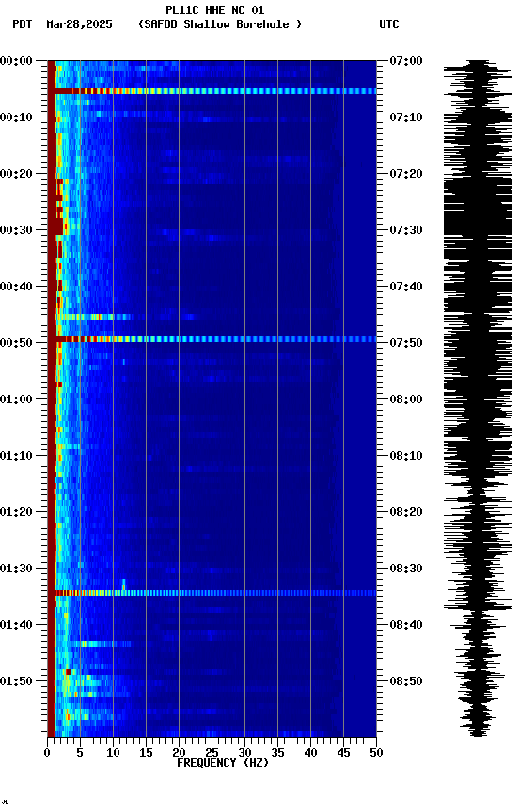Click the left time label '01:20'
Viewport: 519px width, 812px height.
coord(16,512)
